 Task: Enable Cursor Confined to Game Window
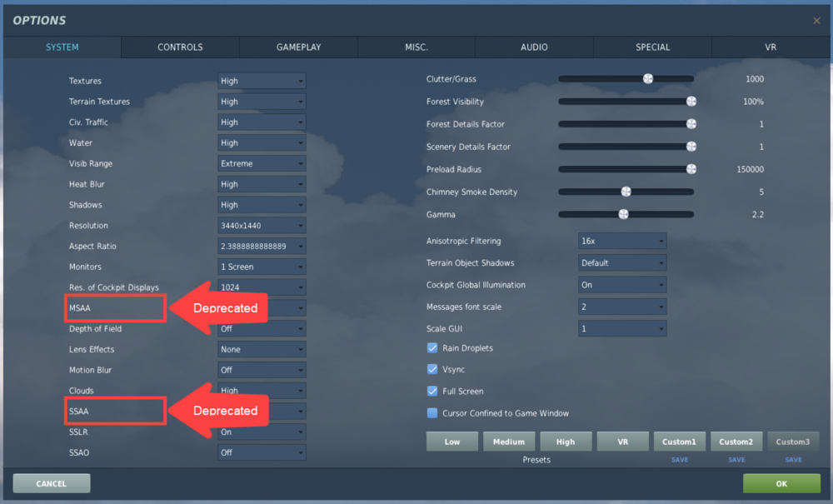coord(432,412)
